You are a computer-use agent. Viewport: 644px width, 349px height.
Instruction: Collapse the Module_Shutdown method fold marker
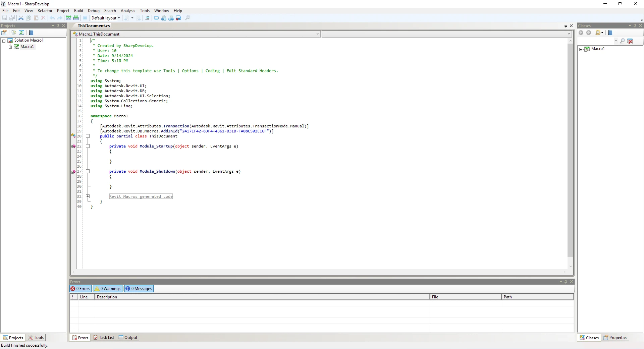88,171
